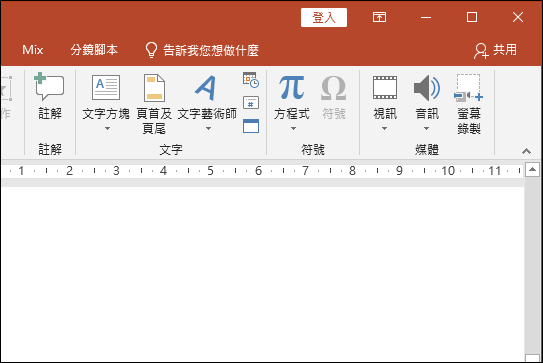This screenshot has width=543, height=363.
Task: Expand the 文字方塊 dropdown arrow
Action: coord(107,129)
